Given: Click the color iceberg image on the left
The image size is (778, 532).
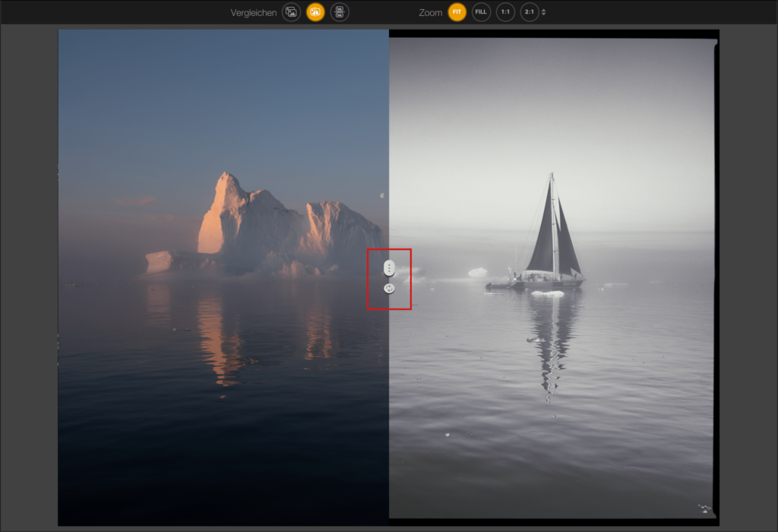Looking at the screenshot, I should click(x=223, y=277).
